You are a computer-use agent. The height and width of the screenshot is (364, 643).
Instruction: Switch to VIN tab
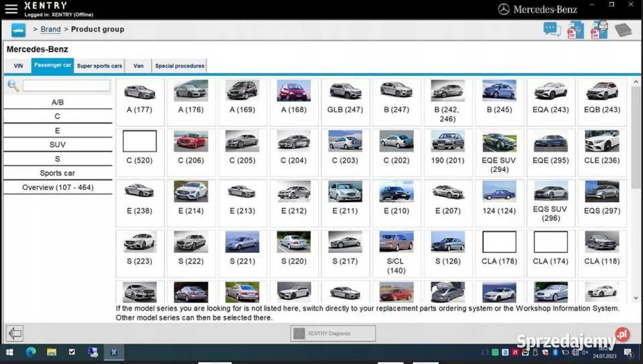[19, 66]
